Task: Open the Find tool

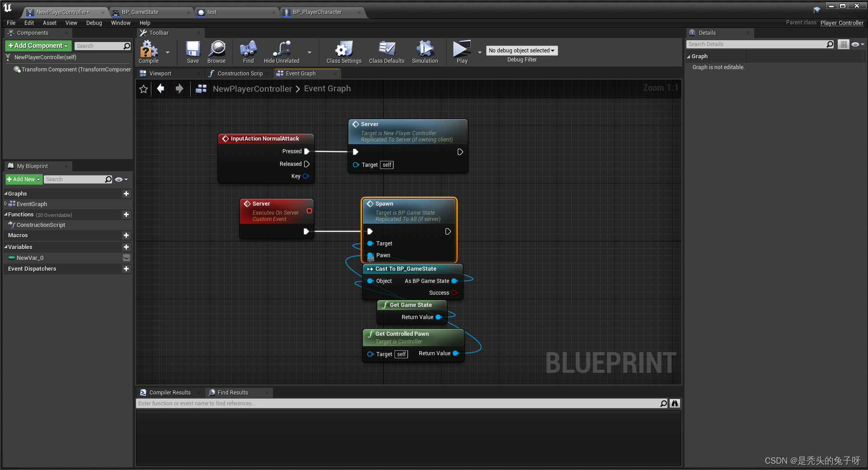Action: [x=248, y=51]
